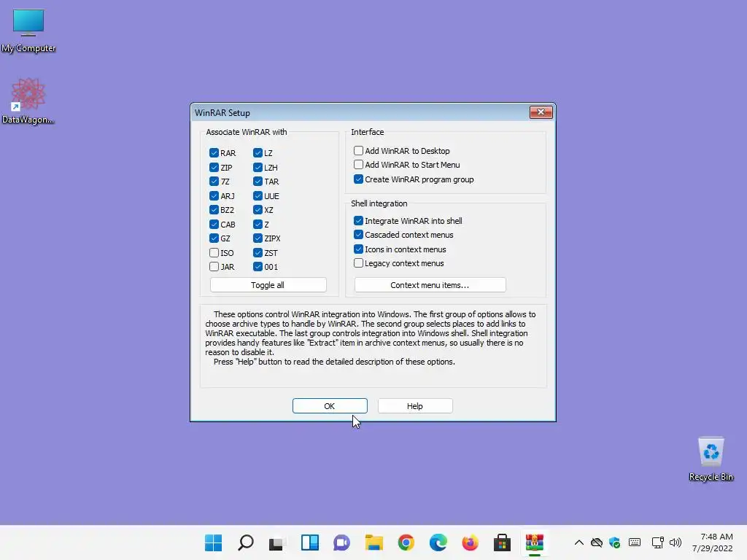Launch File Explorer from taskbar
The width and height of the screenshot is (747, 560).
(x=374, y=542)
